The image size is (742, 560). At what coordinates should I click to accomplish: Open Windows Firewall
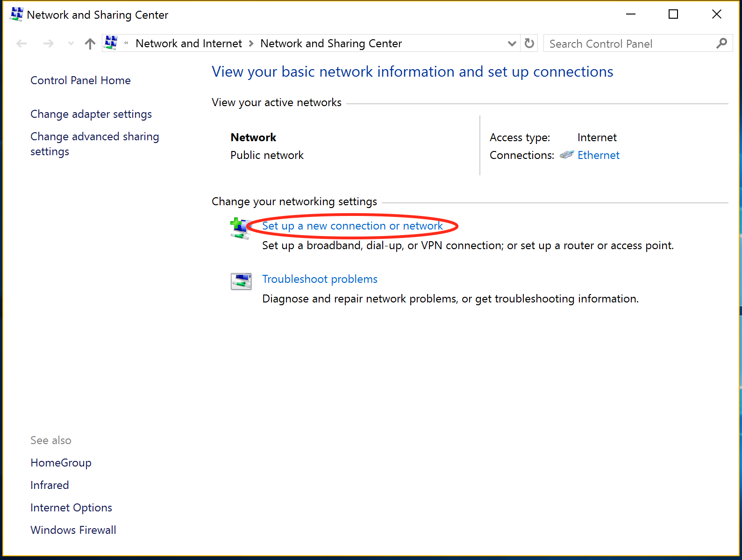coord(73,530)
